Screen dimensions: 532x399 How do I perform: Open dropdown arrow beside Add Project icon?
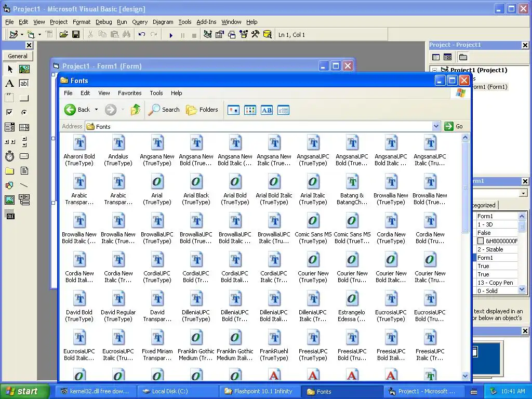(22, 35)
